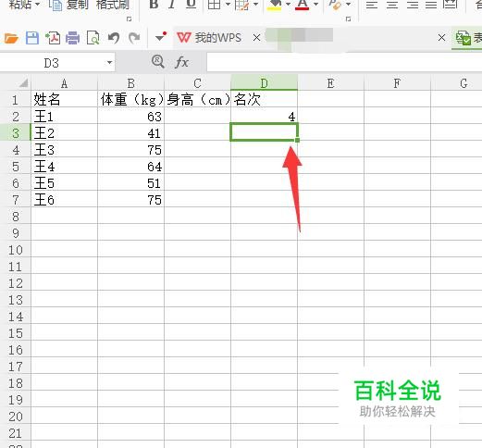Click into the formula bar input
The image size is (482, 448).
tap(344, 62)
